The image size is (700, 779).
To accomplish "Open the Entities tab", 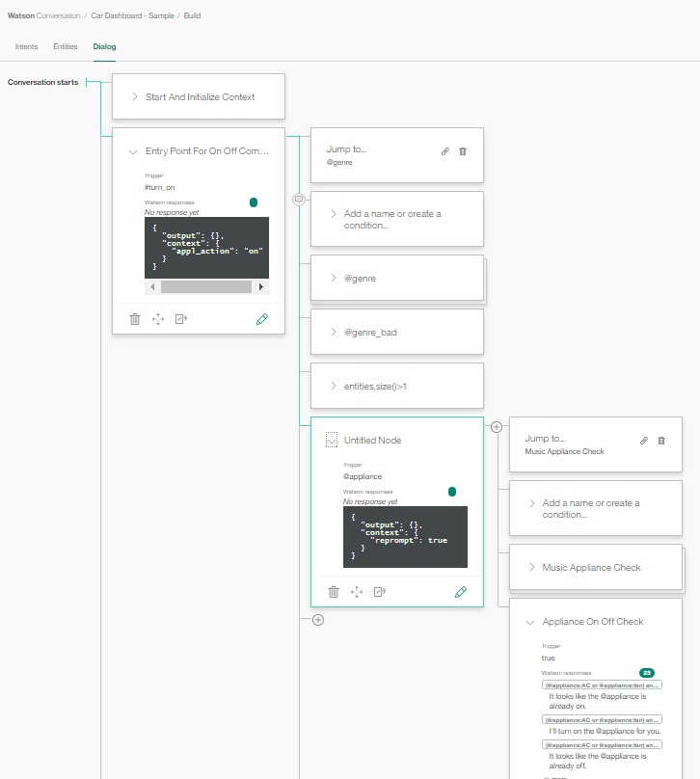I will 66,46.
